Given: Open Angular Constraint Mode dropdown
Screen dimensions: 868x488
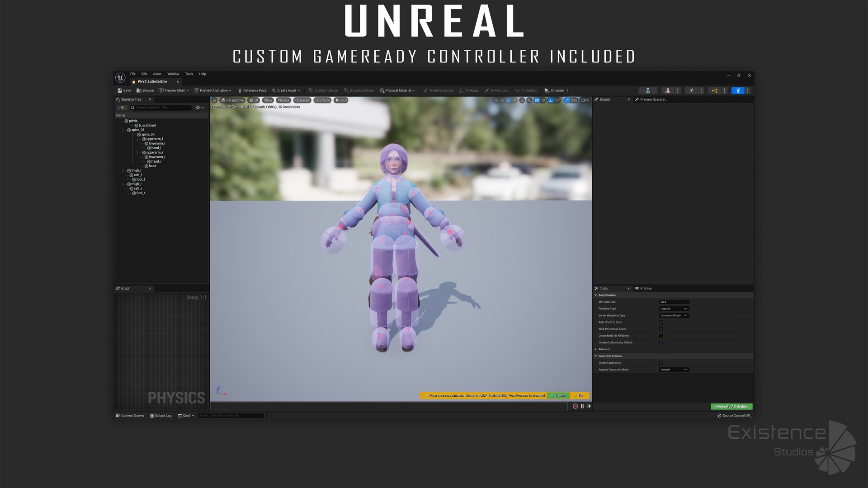Looking at the screenshot, I should pos(674,370).
